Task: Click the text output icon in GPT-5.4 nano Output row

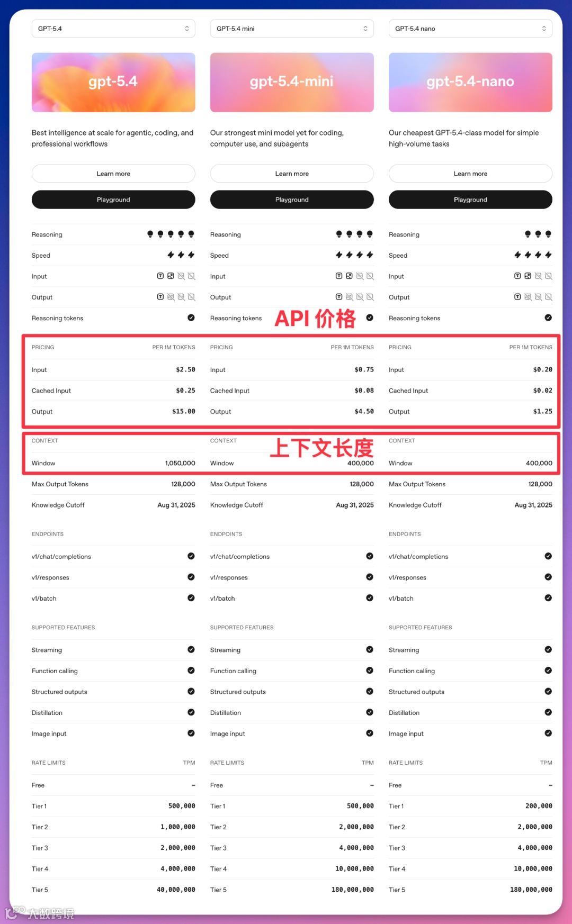Action: click(517, 297)
